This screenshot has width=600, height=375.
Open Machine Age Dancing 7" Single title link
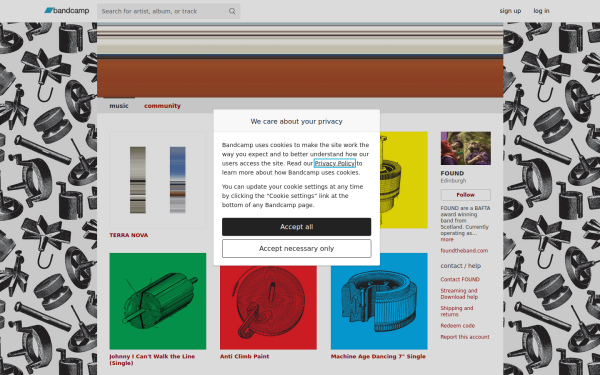coord(378,356)
